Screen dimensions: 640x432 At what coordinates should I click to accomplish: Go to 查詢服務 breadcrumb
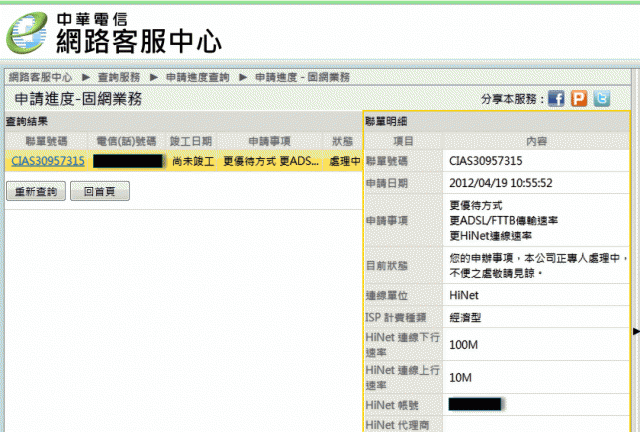pos(119,77)
